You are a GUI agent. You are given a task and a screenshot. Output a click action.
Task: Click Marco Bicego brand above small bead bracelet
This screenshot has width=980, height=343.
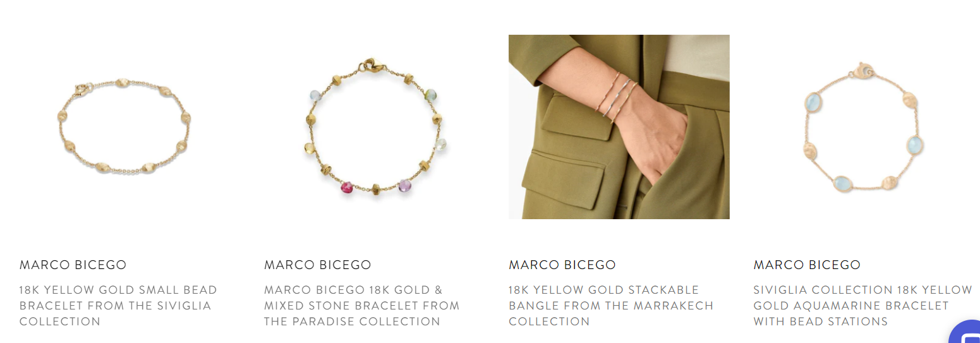pos(73,265)
